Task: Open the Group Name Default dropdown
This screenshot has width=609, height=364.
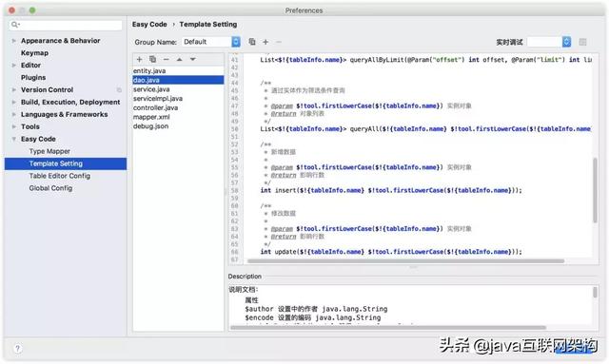Action: tap(211, 42)
